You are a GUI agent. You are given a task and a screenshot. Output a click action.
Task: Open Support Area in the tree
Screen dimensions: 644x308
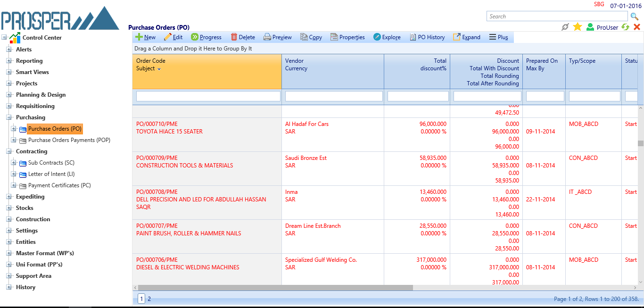34,276
